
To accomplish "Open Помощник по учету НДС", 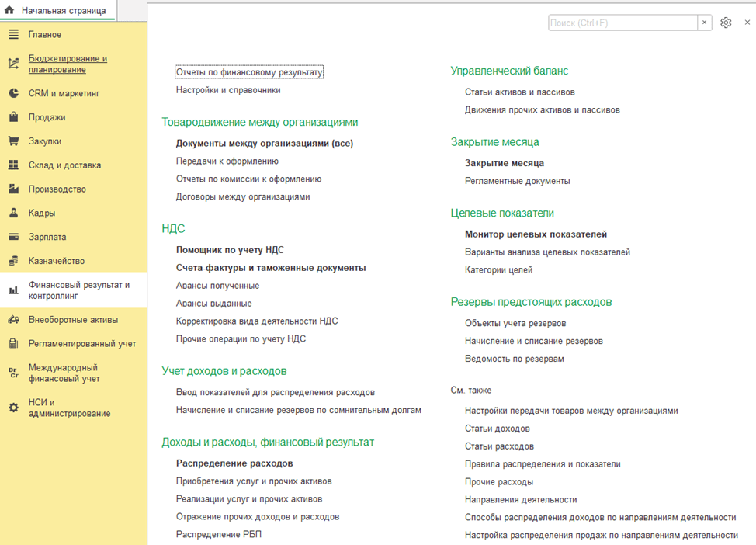I will [x=230, y=250].
